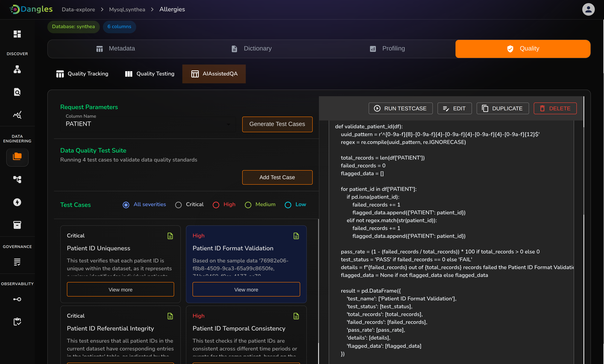Choose the Low severity radio option

pyautogui.click(x=288, y=205)
